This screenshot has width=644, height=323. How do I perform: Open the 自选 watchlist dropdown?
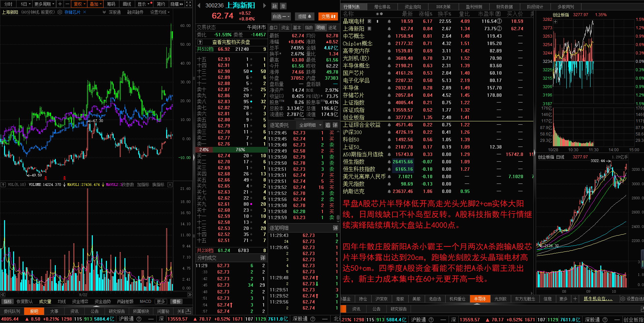tap(281, 16)
